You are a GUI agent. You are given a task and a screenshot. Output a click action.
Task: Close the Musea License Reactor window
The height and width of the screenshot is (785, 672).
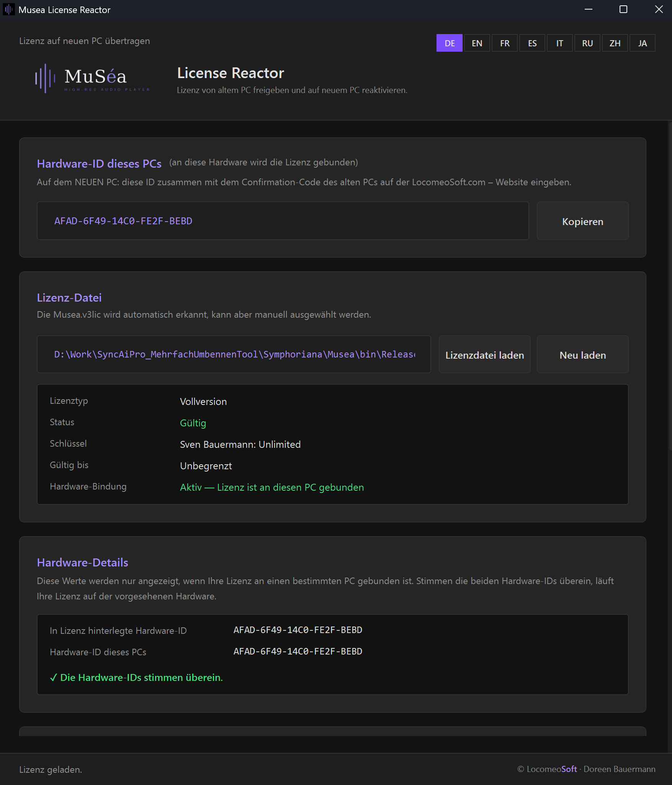tap(659, 10)
